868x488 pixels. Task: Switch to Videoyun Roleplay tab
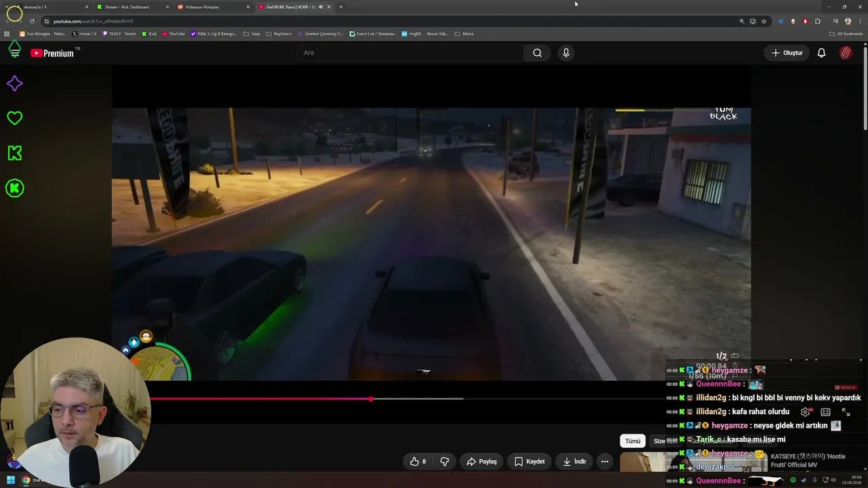(x=210, y=7)
